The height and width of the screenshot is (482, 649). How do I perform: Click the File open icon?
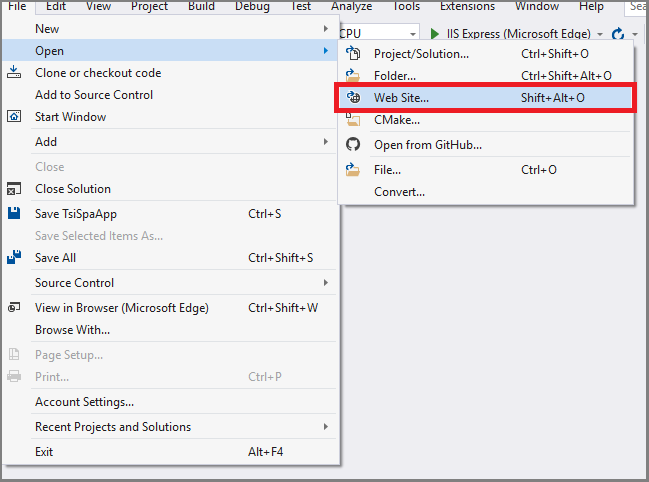tap(353, 170)
